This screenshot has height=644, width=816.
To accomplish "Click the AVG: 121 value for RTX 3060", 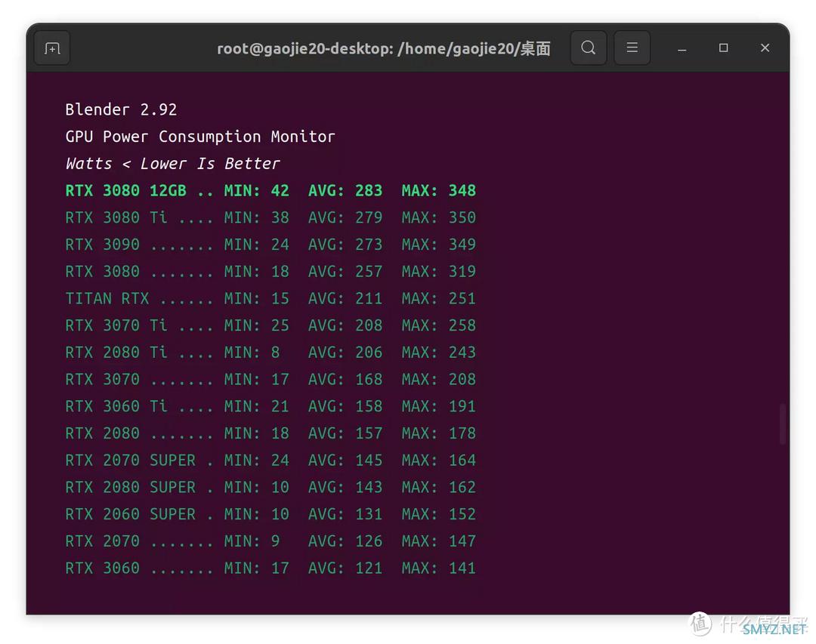I will coord(345,569).
